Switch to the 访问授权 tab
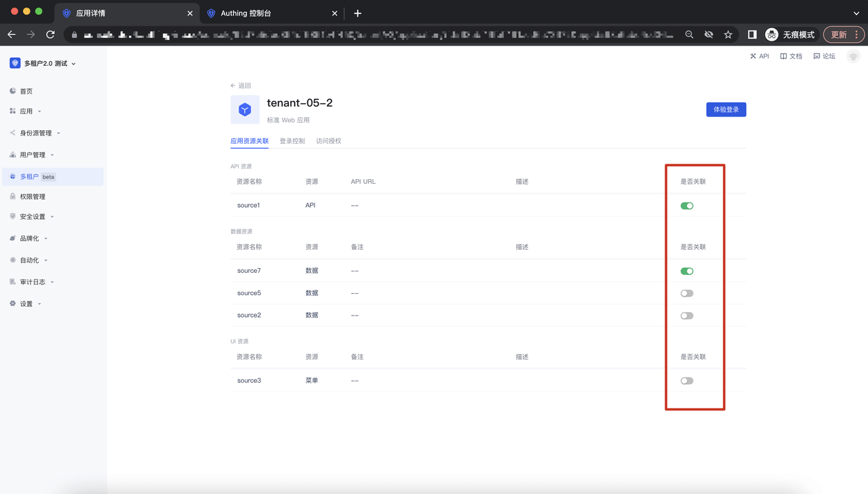This screenshot has width=868, height=494. pyautogui.click(x=328, y=141)
